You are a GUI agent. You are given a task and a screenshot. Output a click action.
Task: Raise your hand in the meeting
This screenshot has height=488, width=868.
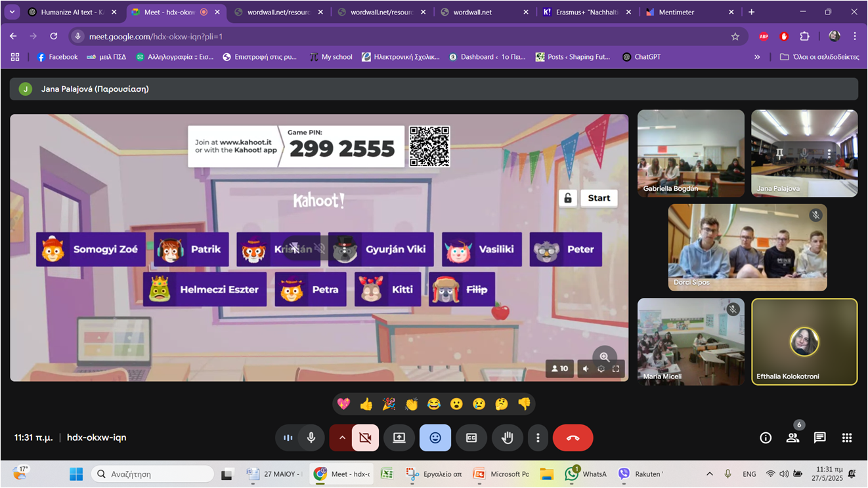click(508, 437)
